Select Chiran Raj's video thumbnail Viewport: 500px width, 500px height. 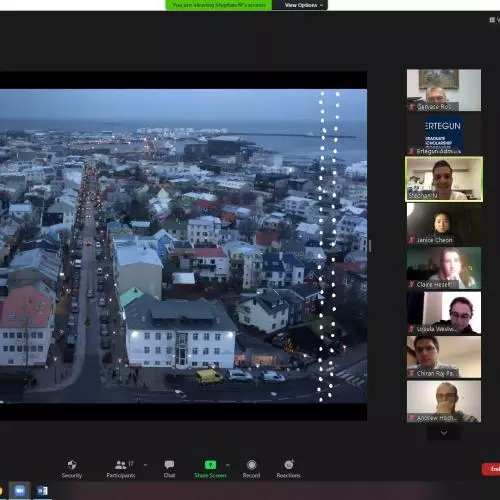click(444, 357)
